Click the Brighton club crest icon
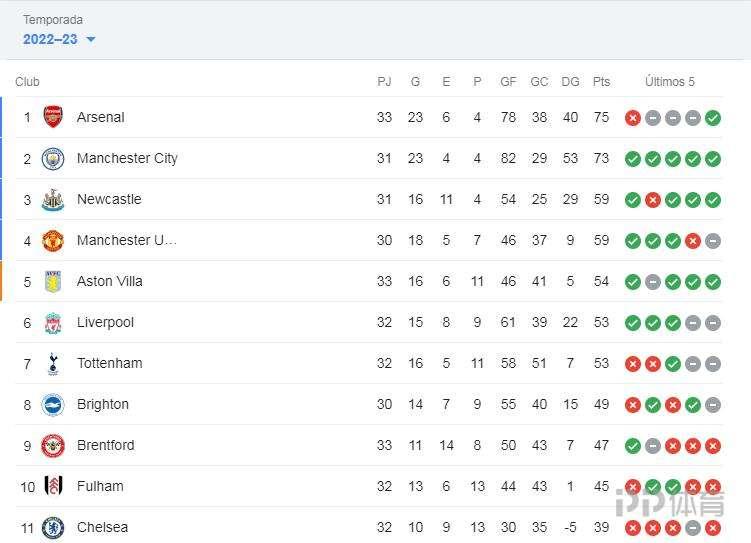 point(53,404)
